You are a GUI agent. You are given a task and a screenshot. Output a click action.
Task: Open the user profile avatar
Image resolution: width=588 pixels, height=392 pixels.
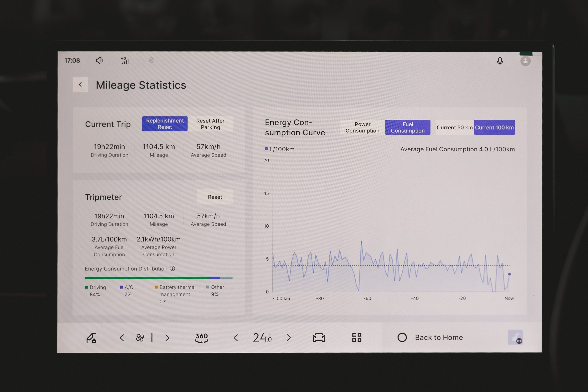click(x=525, y=61)
